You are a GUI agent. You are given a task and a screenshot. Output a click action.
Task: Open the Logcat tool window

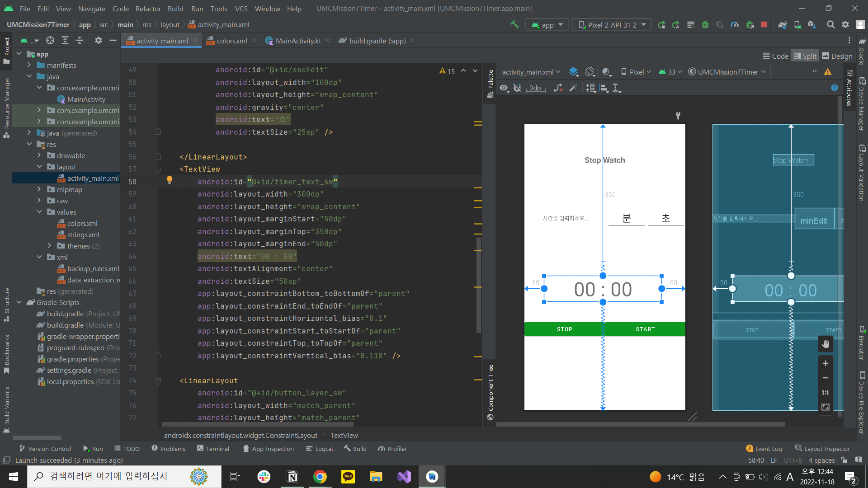(320, 449)
